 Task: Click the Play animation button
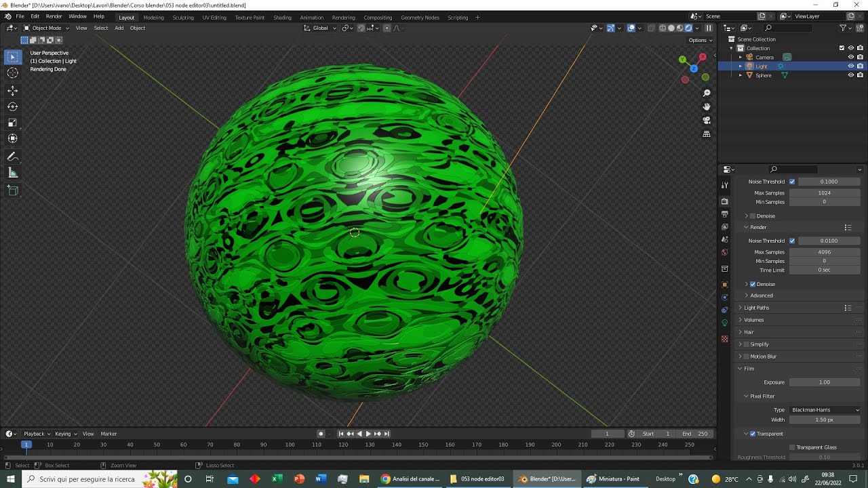point(368,434)
